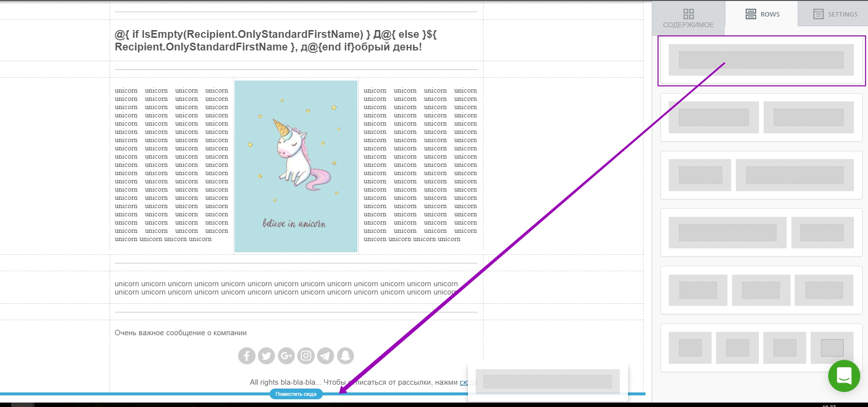This screenshot has width=868, height=407.
Task: Open the green chat support widget
Action: (x=844, y=375)
